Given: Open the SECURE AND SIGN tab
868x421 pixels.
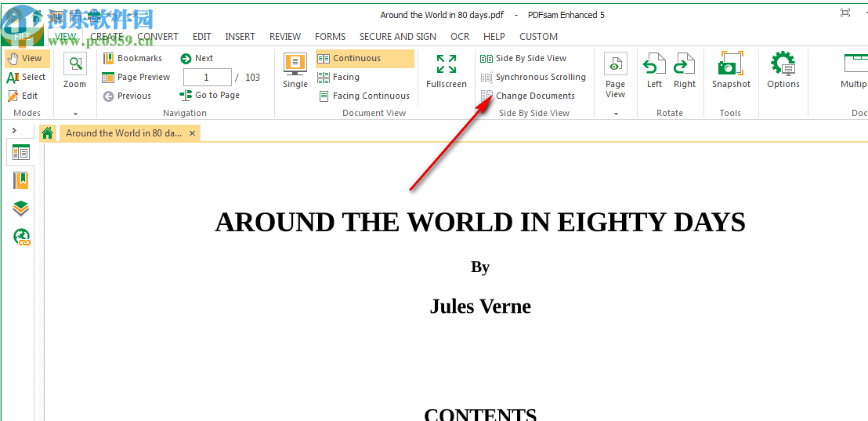Looking at the screenshot, I should point(397,37).
